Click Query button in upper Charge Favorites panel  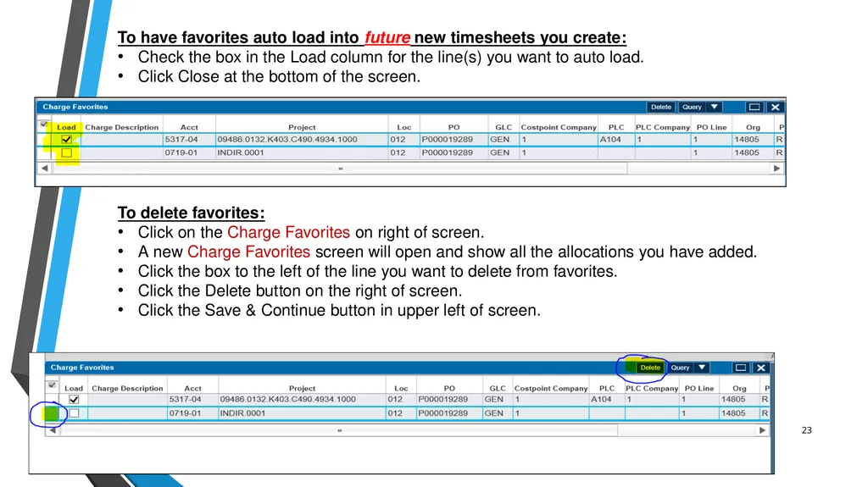[x=692, y=107]
